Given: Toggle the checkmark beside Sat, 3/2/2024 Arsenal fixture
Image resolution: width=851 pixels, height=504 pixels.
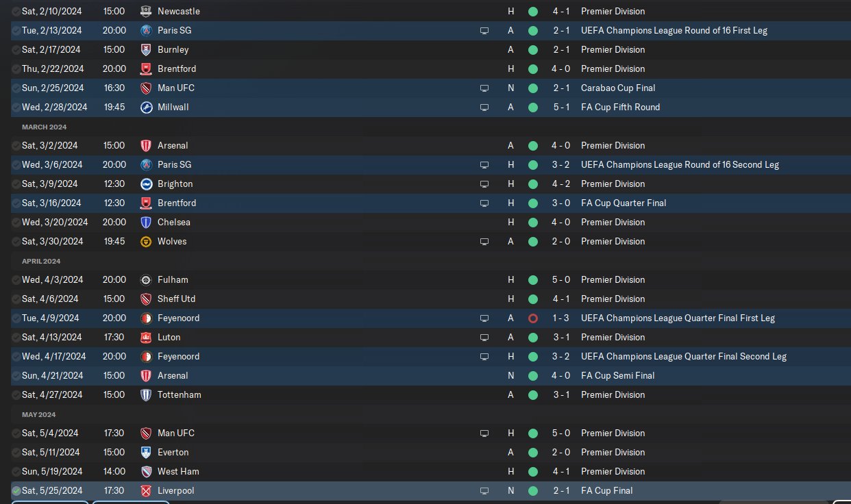Looking at the screenshot, I should 16,146.
